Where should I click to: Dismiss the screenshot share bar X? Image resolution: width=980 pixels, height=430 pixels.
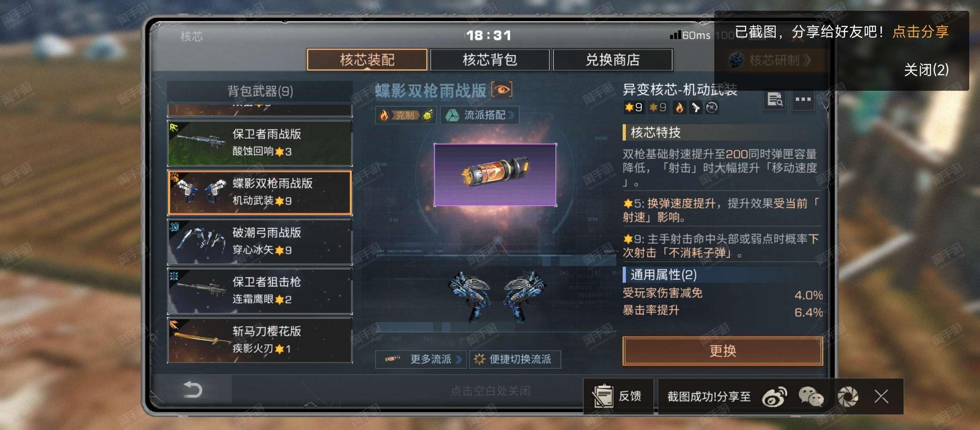click(x=881, y=397)
